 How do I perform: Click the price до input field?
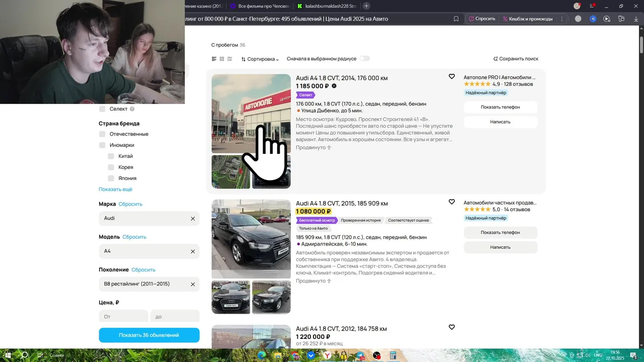coord(175,316)
